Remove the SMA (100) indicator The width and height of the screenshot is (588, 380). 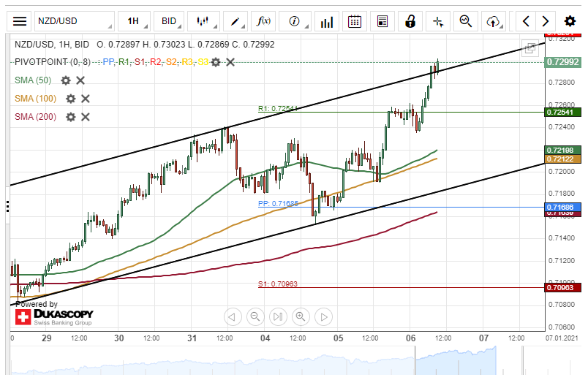[86, 99]
